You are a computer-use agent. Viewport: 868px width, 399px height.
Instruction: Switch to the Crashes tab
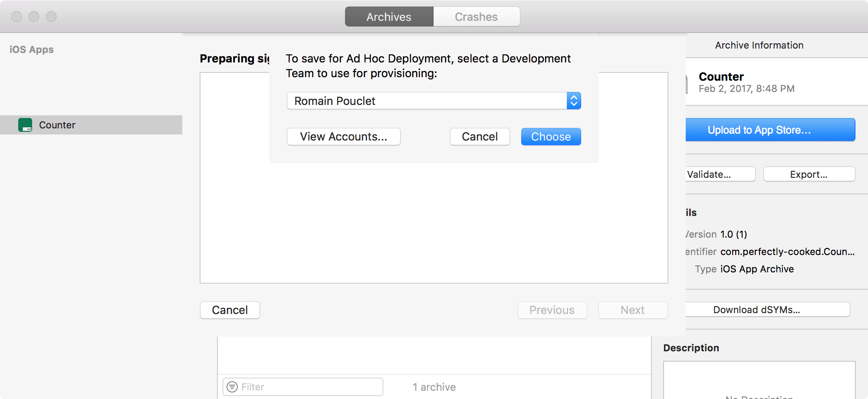click(477, 16)
